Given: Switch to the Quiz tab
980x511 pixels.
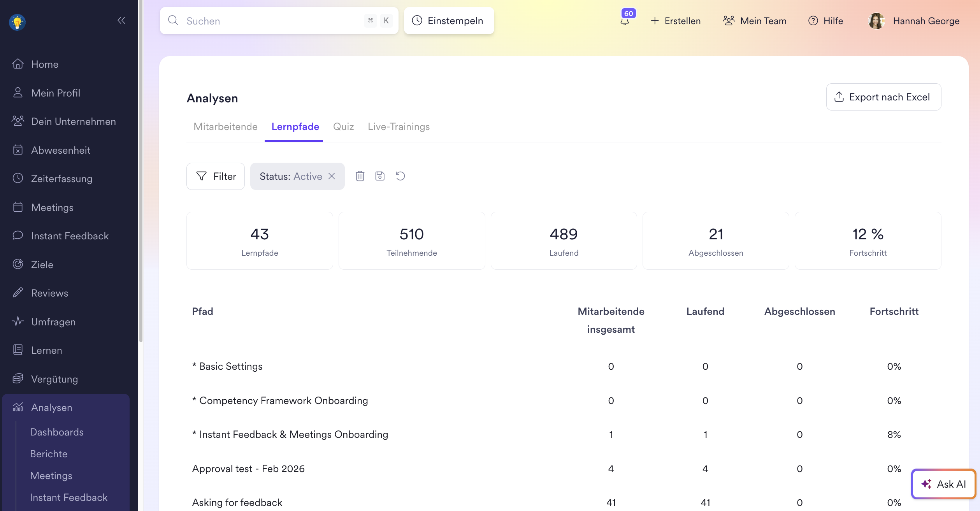Looking at the screenshot, I should [x=343, y=127].
